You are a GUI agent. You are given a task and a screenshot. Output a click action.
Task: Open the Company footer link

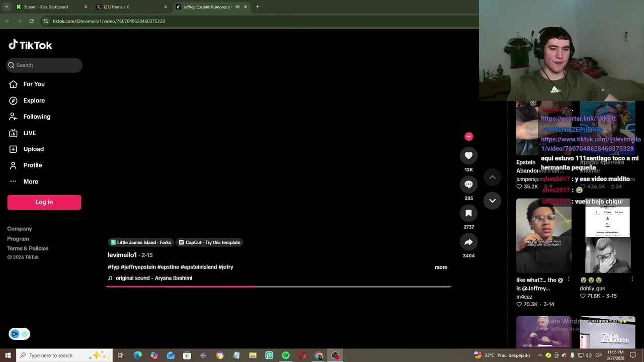coord(20,229)
